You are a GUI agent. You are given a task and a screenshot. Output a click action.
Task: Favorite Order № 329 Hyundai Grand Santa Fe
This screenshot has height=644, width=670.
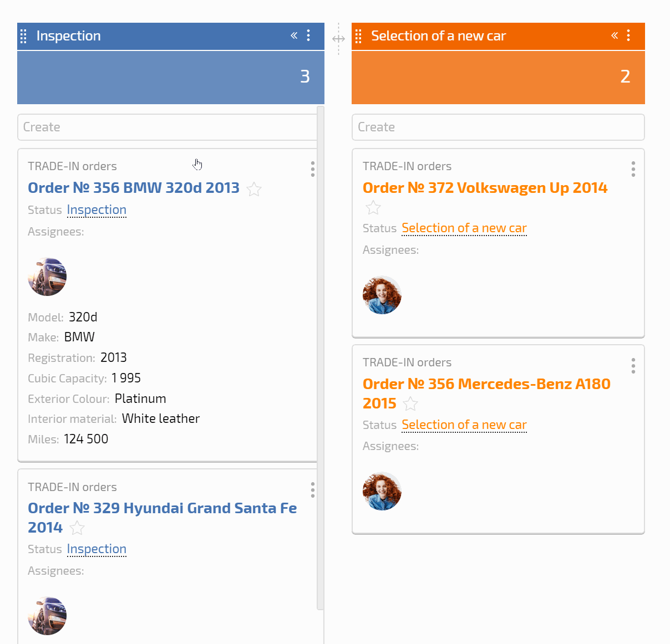77,528
